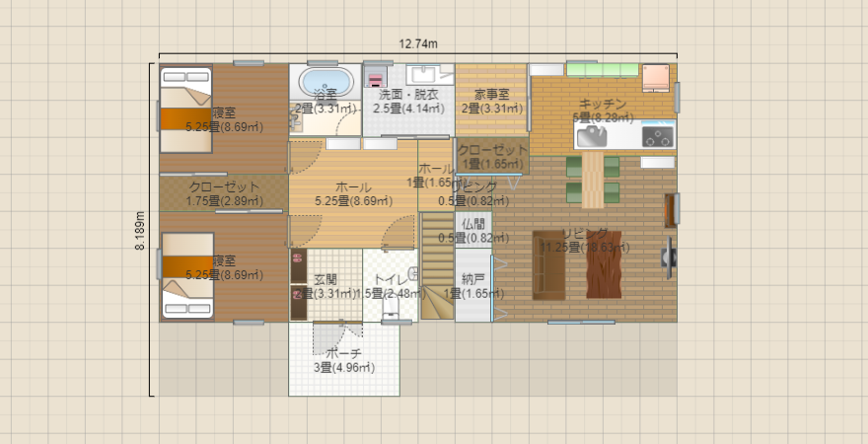
Task: Select the green wall cabinets in キッチン
Action: coord(603,70)
